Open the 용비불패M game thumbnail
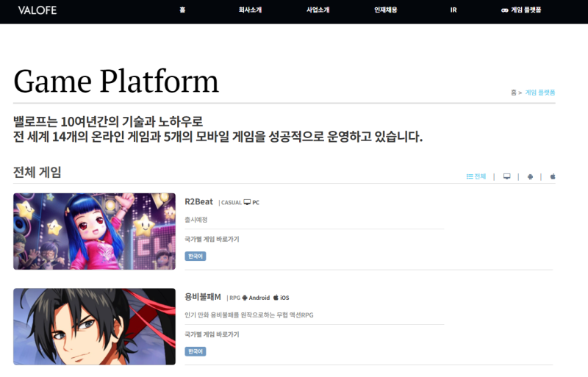Viewport: 588px width, 377px height. 95,327
